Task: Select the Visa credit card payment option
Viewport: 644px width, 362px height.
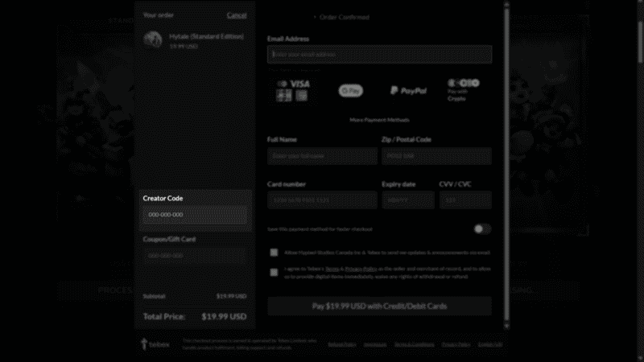Action: coord(293,90)
